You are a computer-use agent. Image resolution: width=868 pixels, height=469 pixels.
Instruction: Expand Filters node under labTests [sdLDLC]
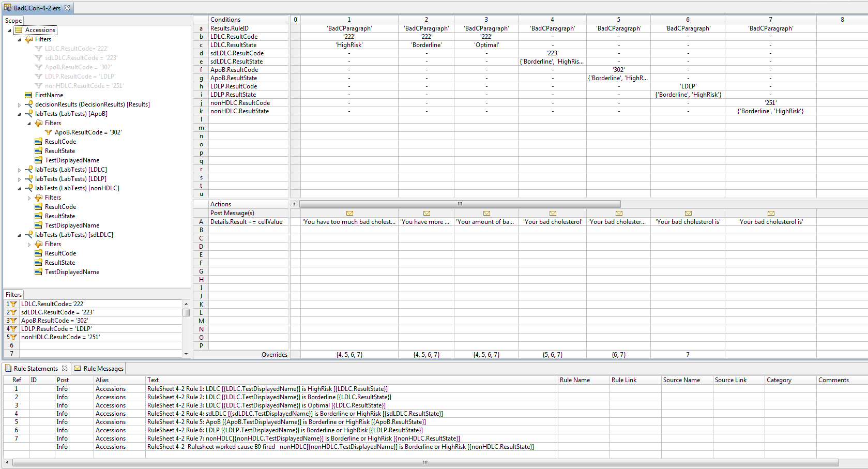pyautogui.click(x=29, y=245)
